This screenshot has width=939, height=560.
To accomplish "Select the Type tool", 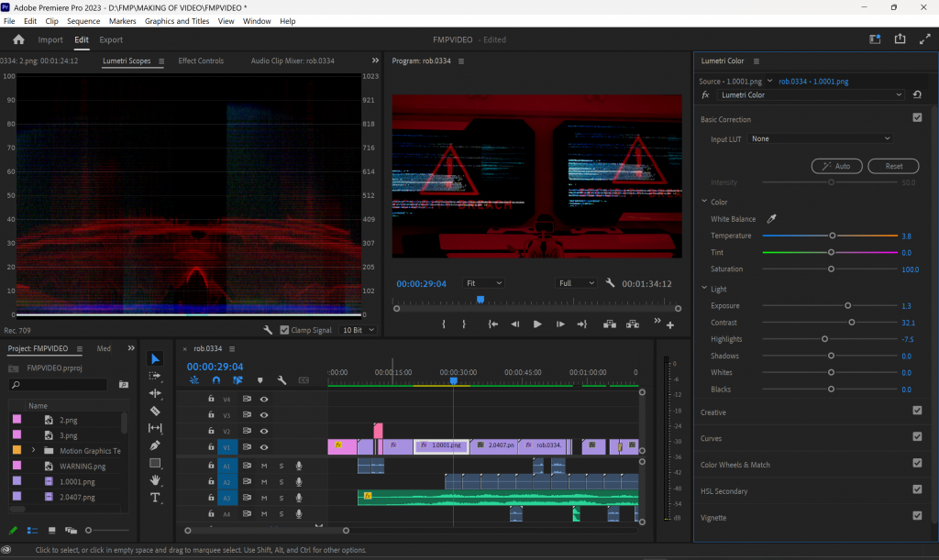I will (155, 498).
